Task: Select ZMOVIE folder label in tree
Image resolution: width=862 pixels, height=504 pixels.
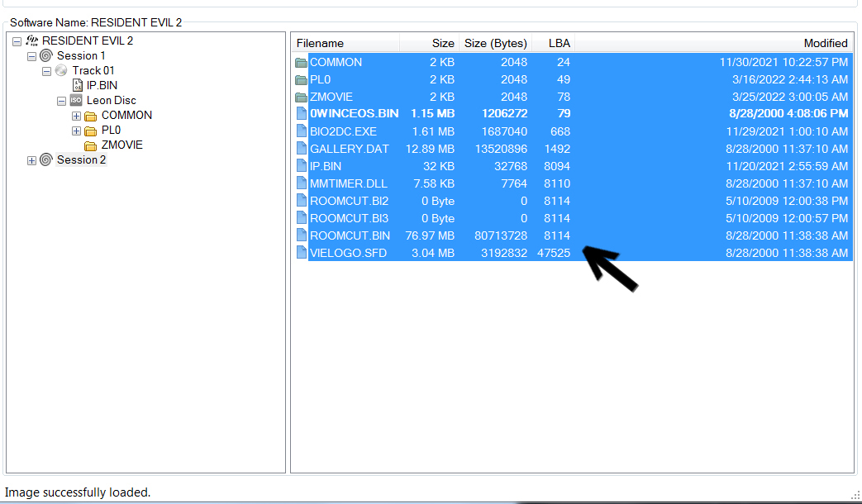Action: click(x=122, y=145)
